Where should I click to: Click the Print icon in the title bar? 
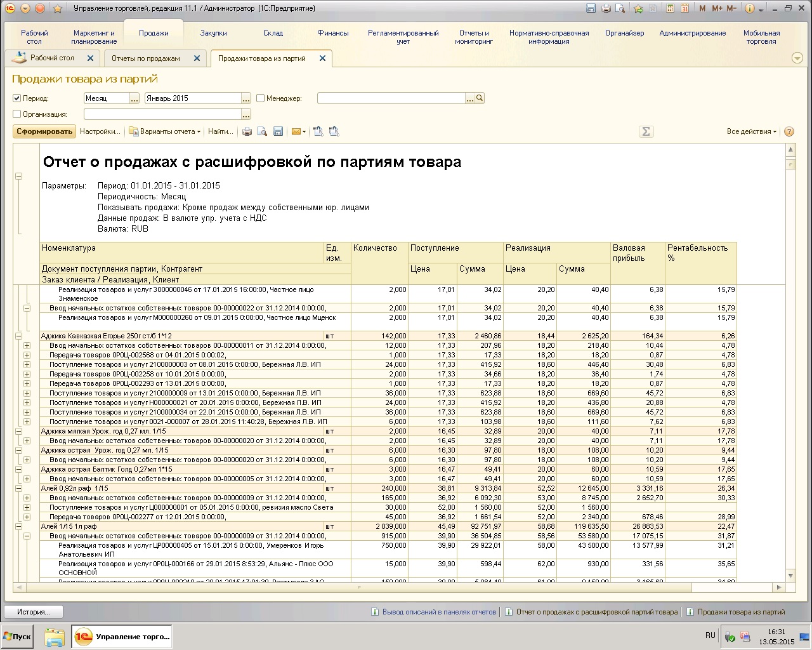click(606, 8)
